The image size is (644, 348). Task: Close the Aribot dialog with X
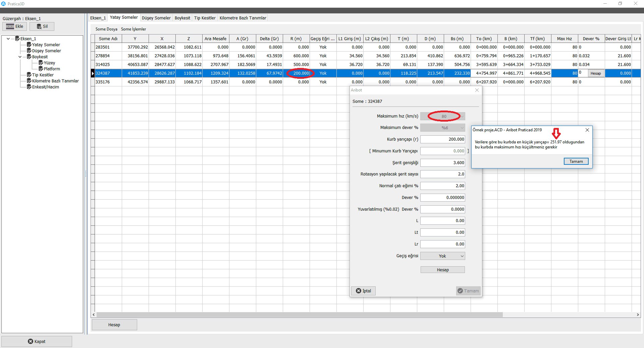[x=477, y=90]
